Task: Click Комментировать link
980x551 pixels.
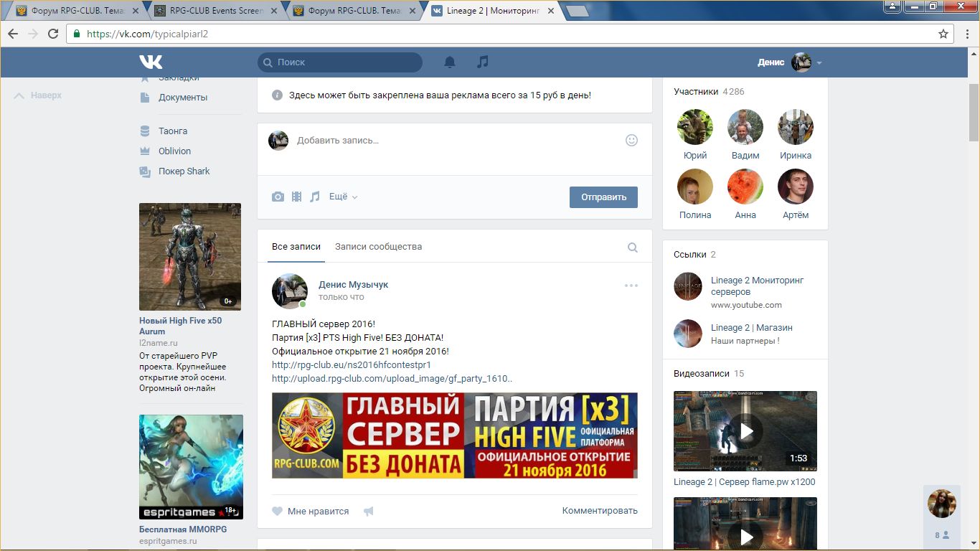Action: pos(600,511)
